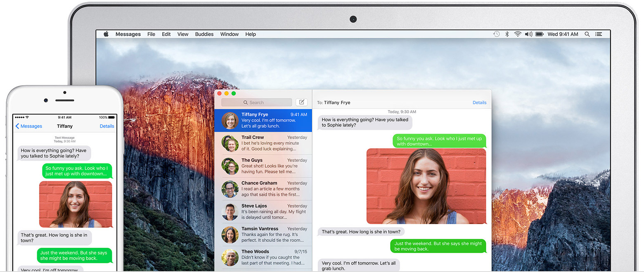
Task: Tap Details on the iPhone screen
Action: pos(107,126)
